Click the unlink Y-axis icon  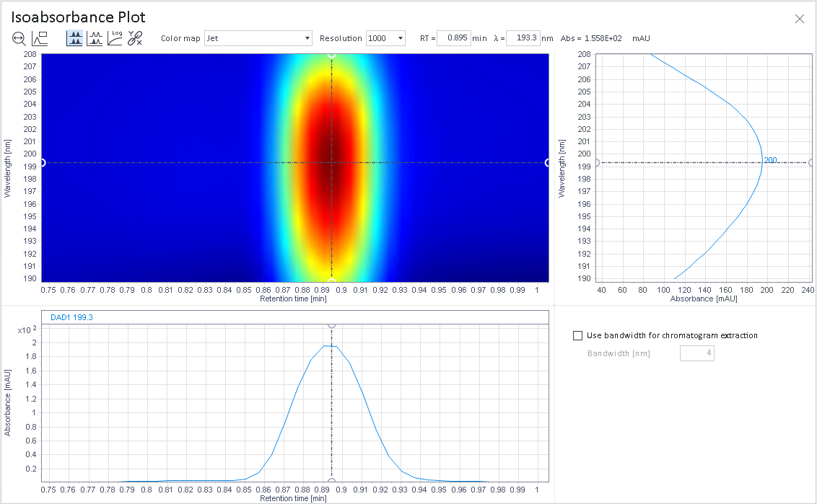[135, 38]
